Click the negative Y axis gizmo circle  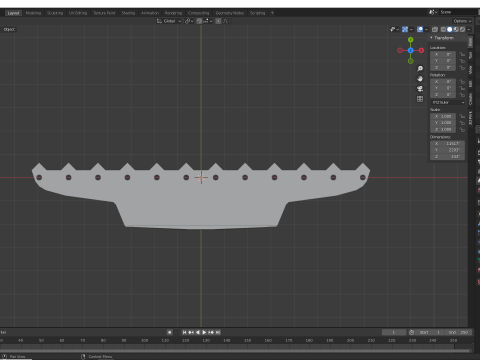[x=411, y=61]
